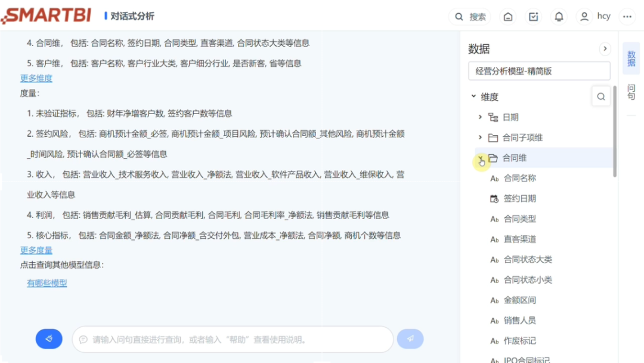
Task: Click the question input field at the bottom
Action: (233, 339)
